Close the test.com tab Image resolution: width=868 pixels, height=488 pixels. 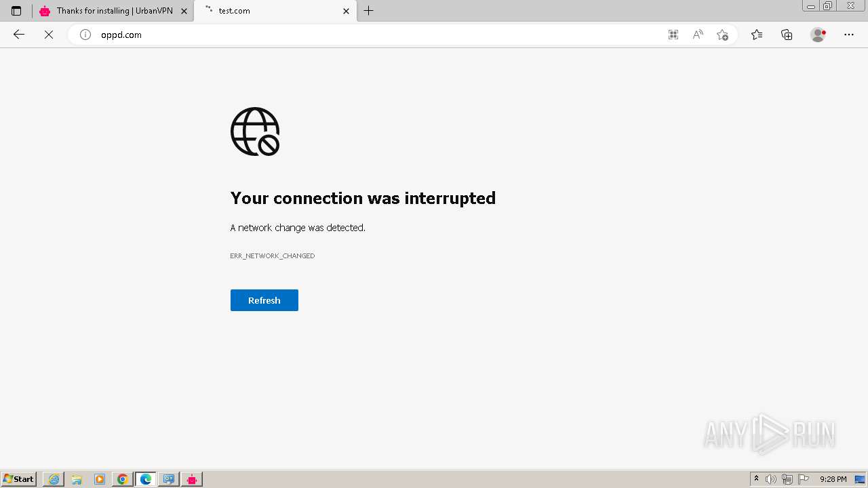(346, 11)
